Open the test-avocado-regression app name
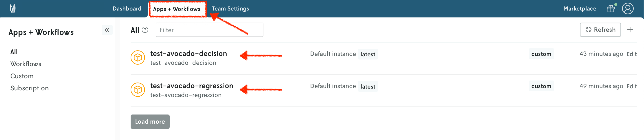Screen dimensions: 644x140 pos(191,86)
